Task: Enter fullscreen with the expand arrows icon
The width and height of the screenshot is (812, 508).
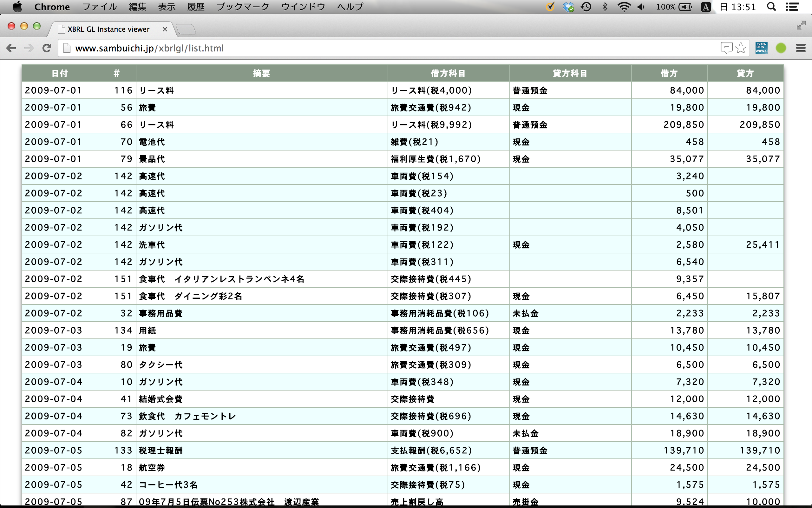Action: [801, 25]
